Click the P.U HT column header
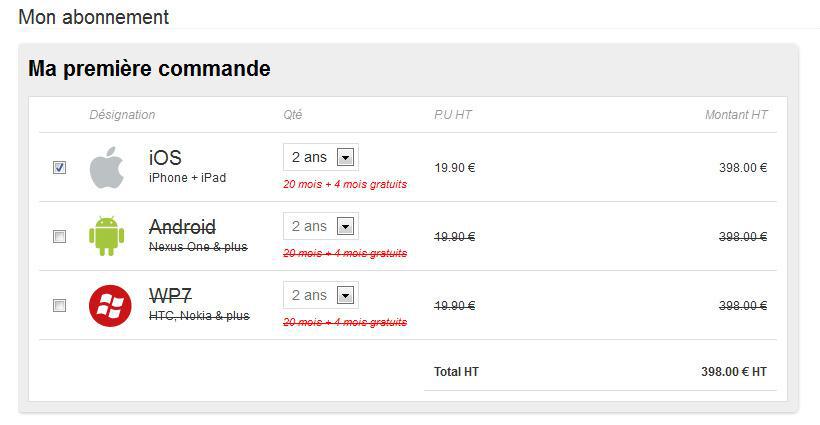 coord(453,115)
